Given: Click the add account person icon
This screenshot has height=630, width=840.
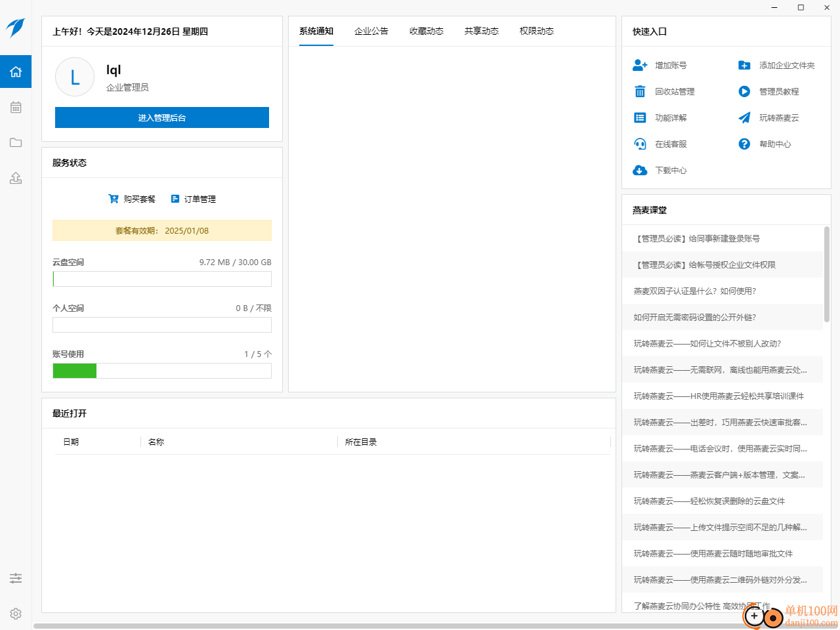Looking at the screenshot, I should coord(640,65).
